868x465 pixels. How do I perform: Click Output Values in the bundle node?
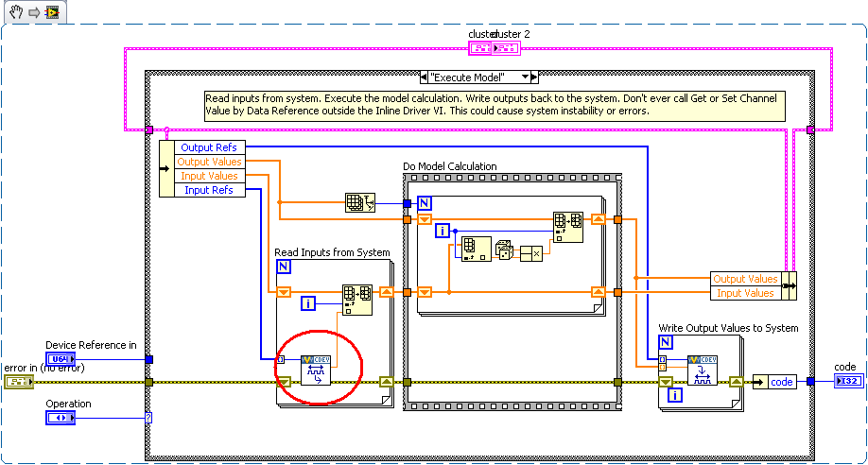click(744, 279)
